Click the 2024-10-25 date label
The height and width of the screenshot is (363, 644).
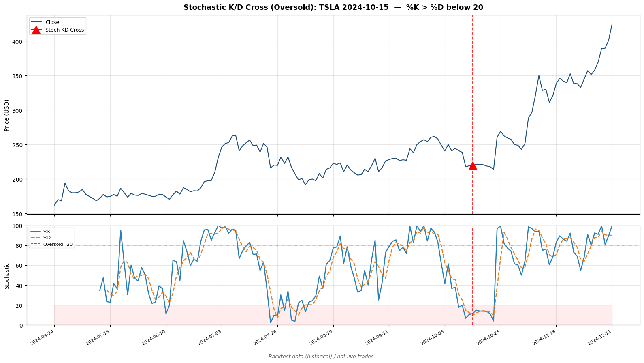489,337
